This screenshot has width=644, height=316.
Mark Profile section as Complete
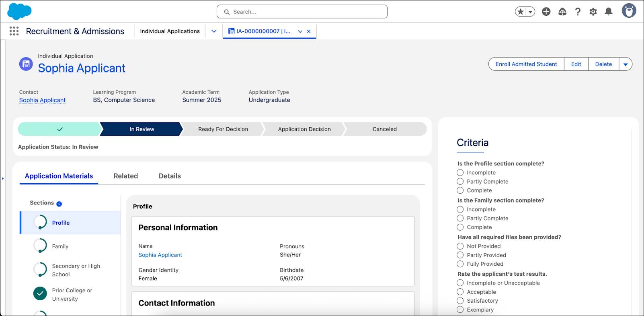[460, 190]
